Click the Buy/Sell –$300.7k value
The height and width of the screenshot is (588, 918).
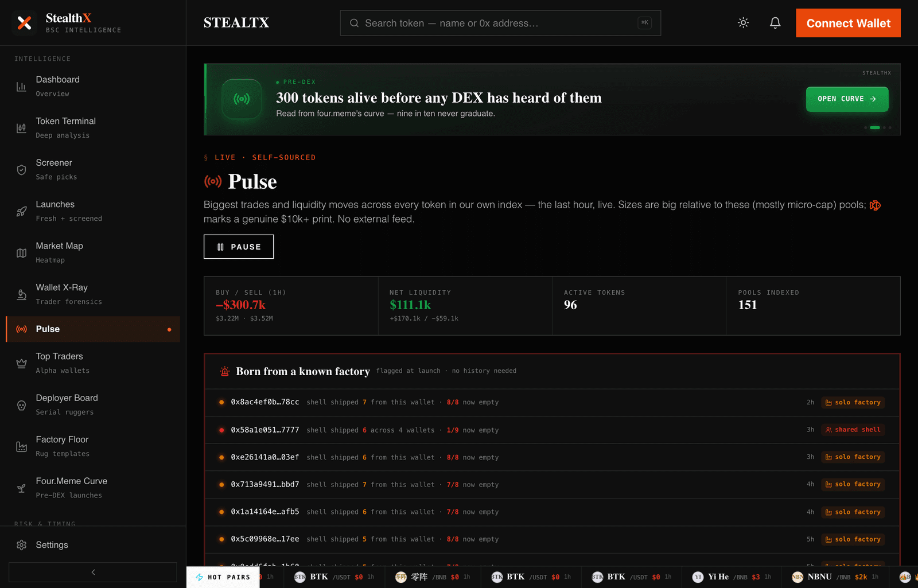click(241, 305)
